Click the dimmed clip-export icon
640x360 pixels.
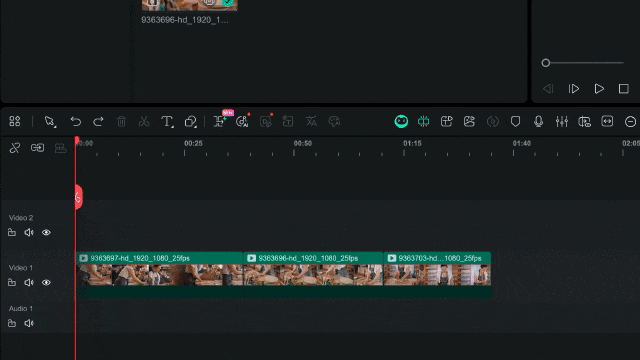pyautogui.click(x=288, y=121)
